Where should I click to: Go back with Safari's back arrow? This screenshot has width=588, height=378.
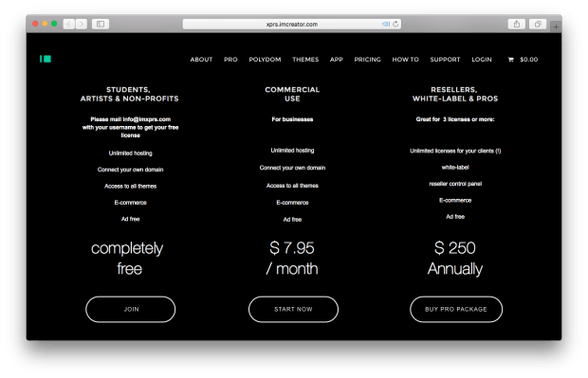[x=68, y=24]
